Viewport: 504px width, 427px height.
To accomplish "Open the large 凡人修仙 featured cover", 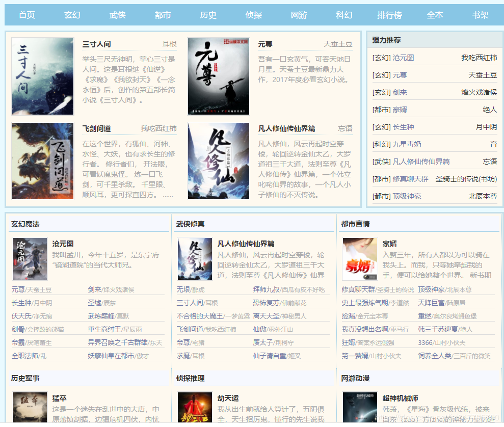I will (219, 161).
